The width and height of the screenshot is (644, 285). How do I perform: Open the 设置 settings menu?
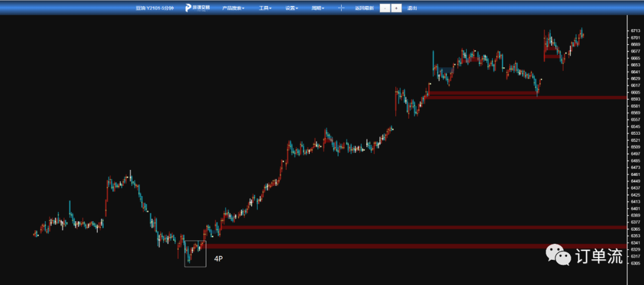292,8
